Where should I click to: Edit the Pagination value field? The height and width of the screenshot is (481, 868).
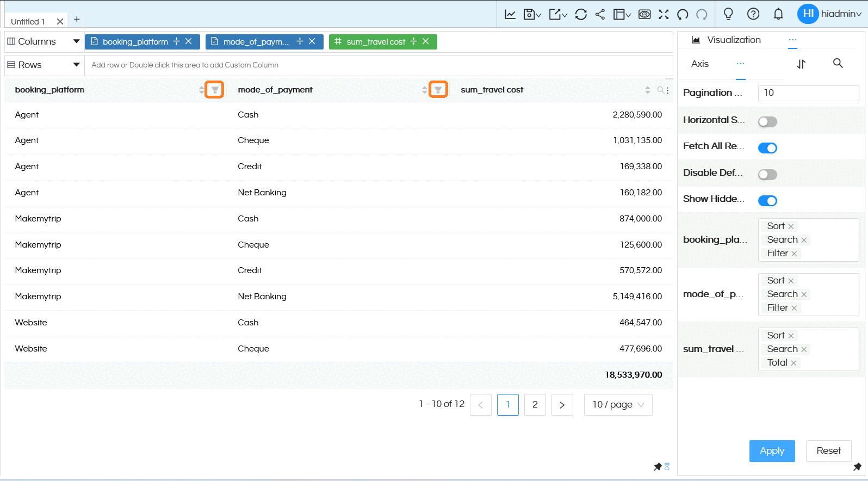pos(808,93)
